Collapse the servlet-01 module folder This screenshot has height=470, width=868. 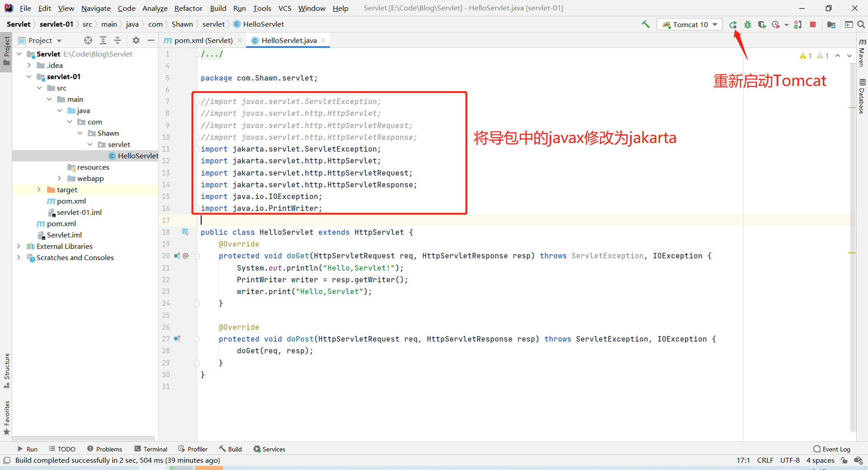coord(29,76)
